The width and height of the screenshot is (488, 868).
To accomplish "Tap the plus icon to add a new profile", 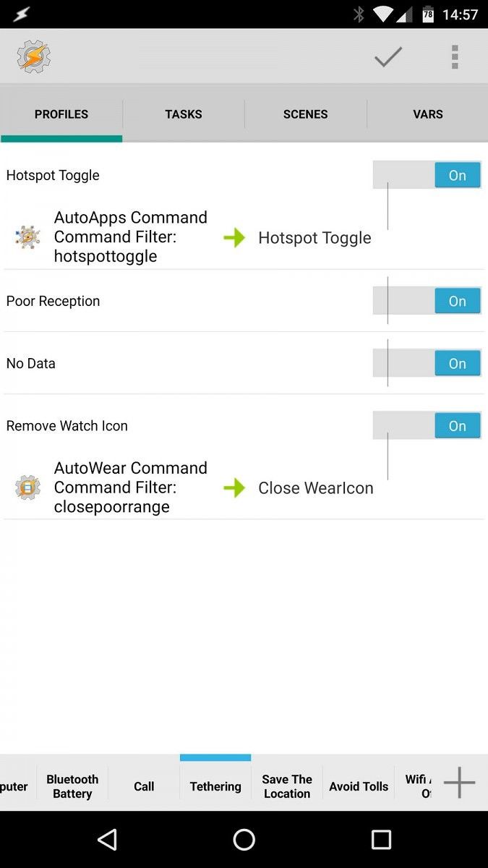I will tap(460, 783).
